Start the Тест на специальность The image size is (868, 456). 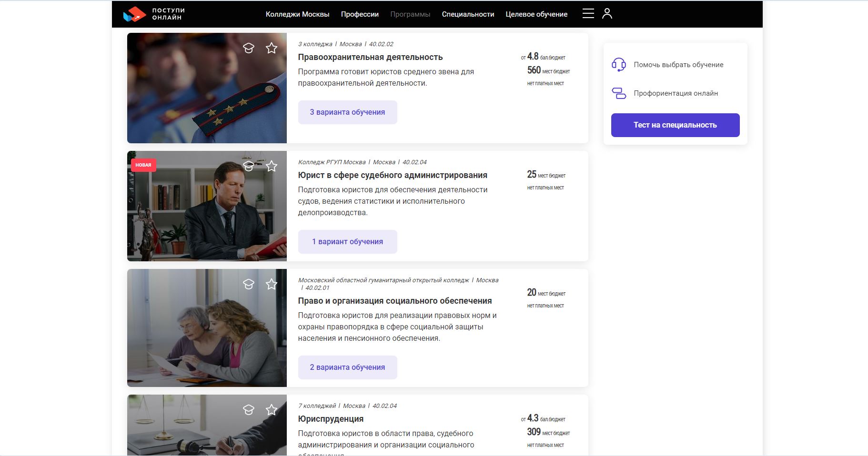click(x=675, y=125)
